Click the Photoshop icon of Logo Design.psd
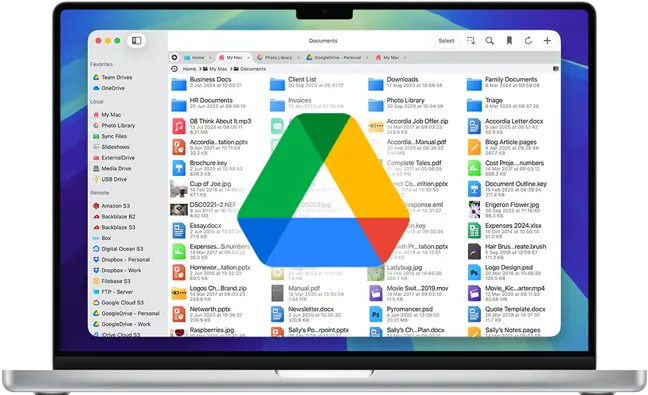The height and width of the screenshot is (395, 648). [x=474, y=272]
